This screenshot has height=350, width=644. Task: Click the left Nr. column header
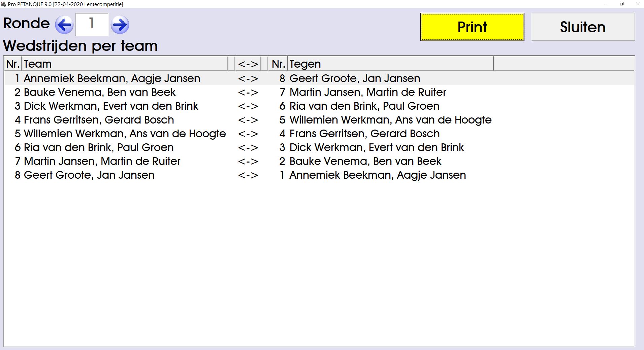coord(13,64)
